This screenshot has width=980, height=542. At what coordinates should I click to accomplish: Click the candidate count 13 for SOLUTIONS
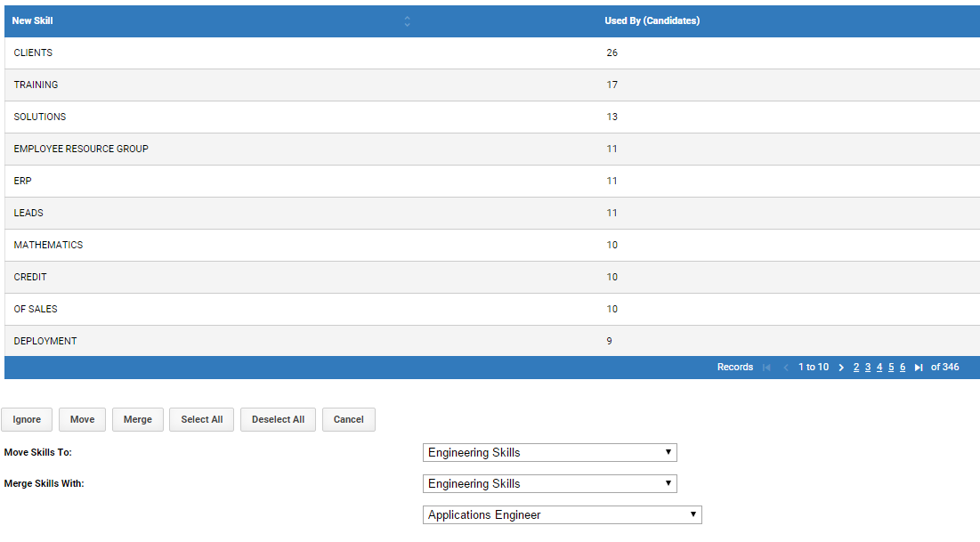click(611, 117)
